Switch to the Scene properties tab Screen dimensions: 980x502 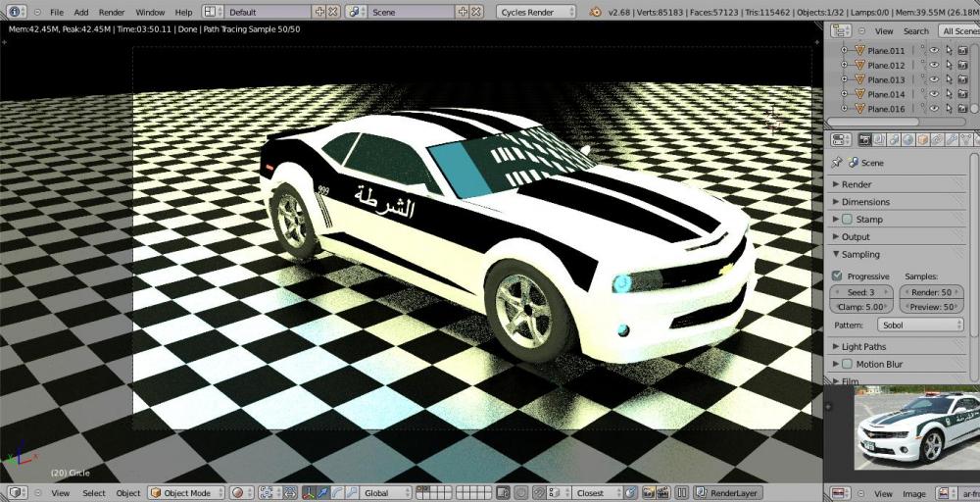(x=894, y=140)
